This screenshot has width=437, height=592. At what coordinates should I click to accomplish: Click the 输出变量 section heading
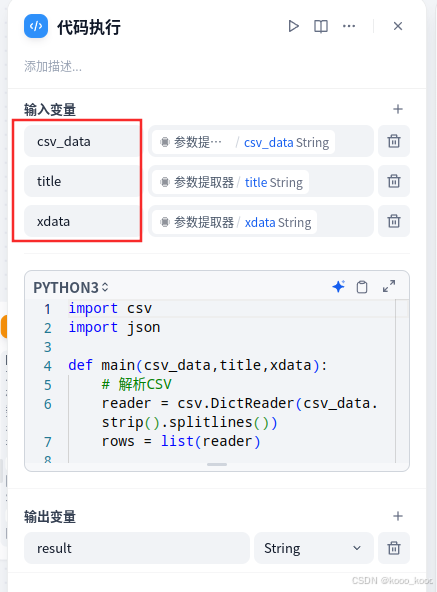[50, 517]
